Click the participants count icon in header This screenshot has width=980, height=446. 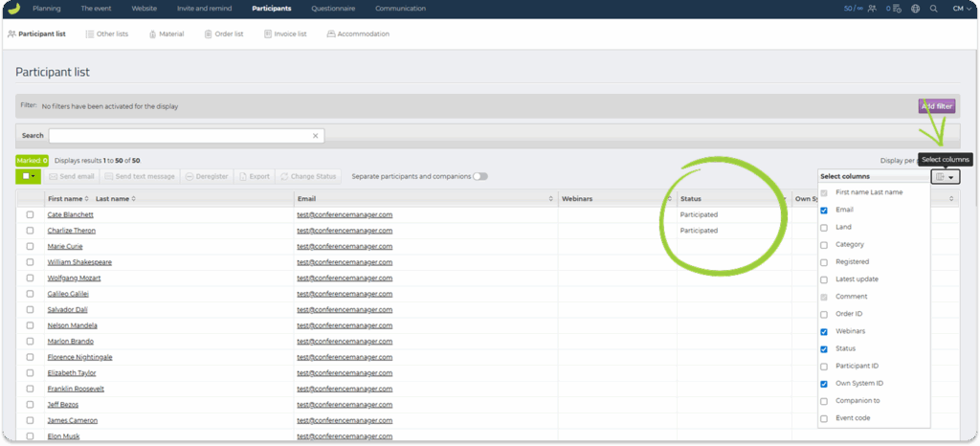pos(872,9)
